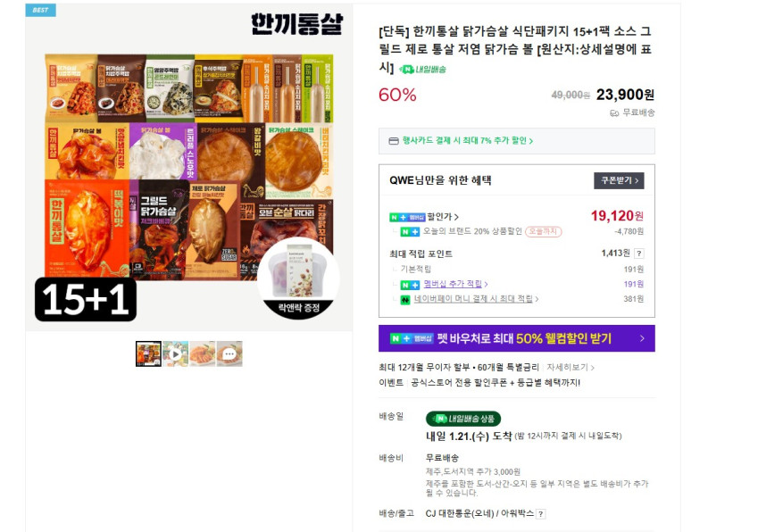Select the first product image thumbnail
Screen dimensions: 758x532
click(x=148, y=353)
